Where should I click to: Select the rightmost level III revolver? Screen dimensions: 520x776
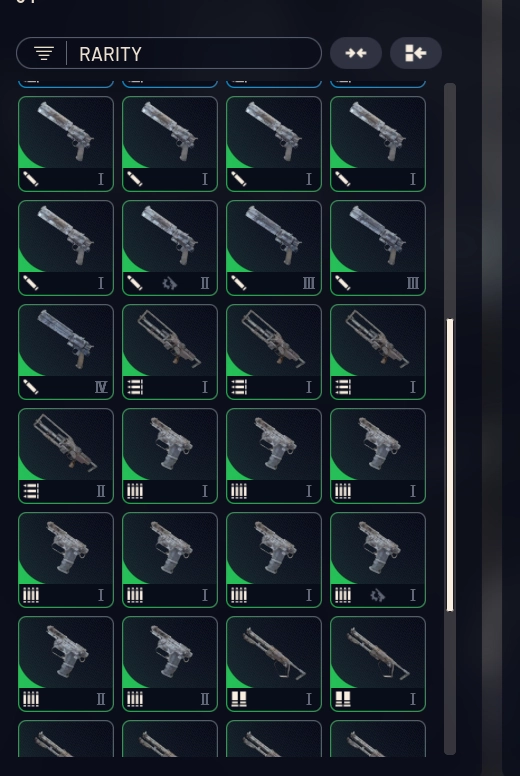[378, 248]
